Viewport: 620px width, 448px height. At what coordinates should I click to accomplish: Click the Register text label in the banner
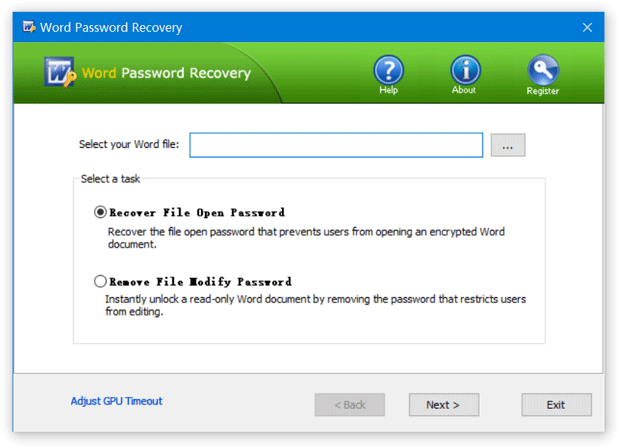tap(543, 91)
